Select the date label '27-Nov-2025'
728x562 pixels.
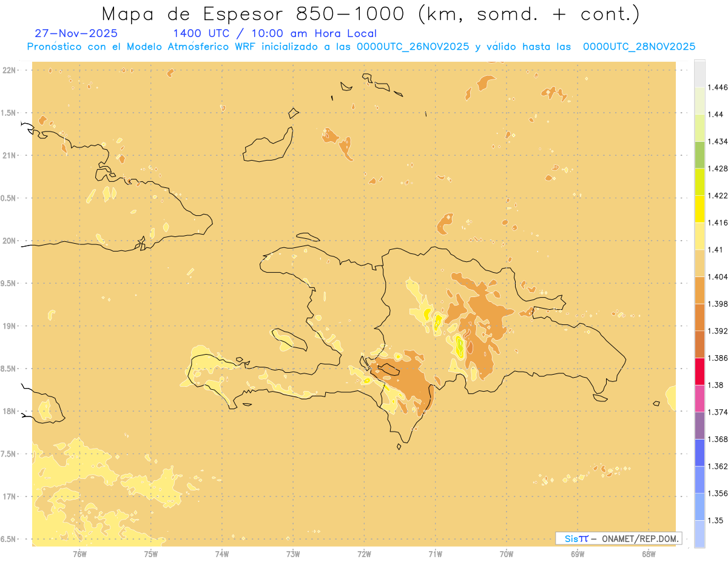[76, 33]
